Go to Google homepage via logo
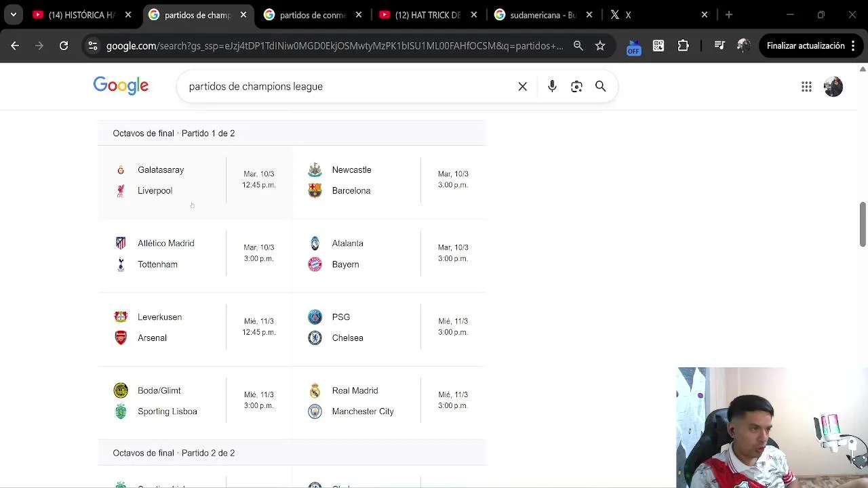 [x=121, y=86]
